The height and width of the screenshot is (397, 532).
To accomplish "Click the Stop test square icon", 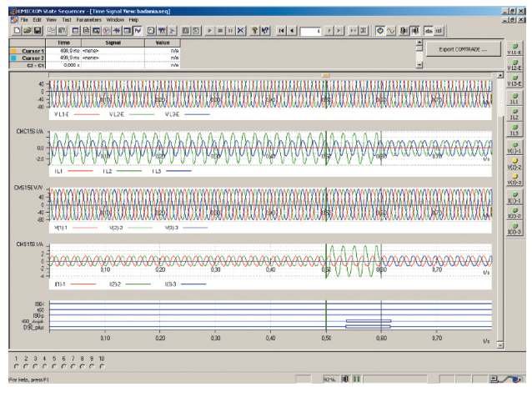I will (x=220, y=31).
